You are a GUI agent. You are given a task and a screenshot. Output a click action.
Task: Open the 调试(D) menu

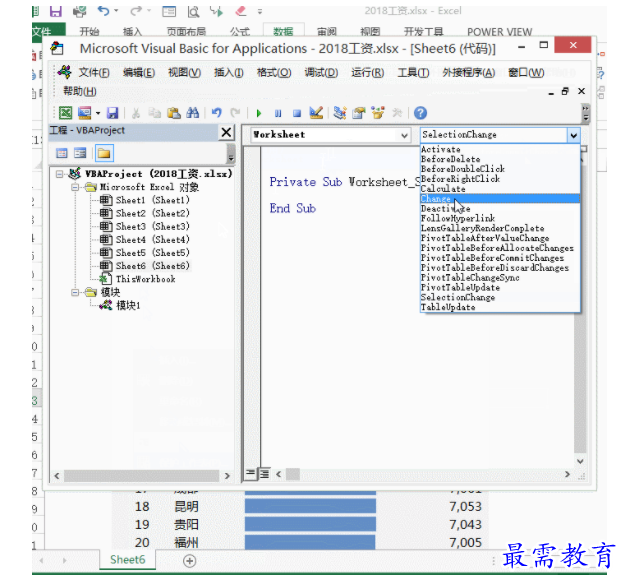point(322,72)
